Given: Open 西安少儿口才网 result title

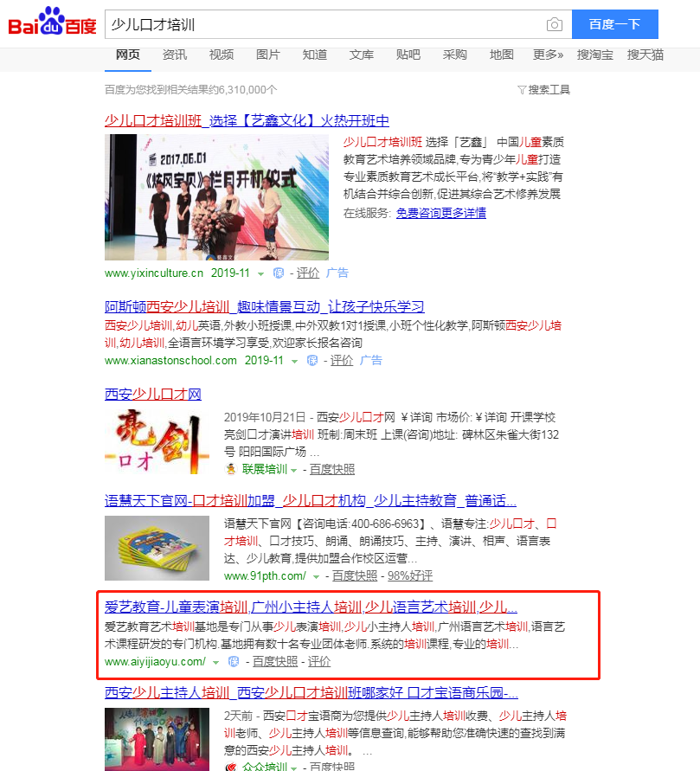Looking at the screenshot, I should pos(153,394).
